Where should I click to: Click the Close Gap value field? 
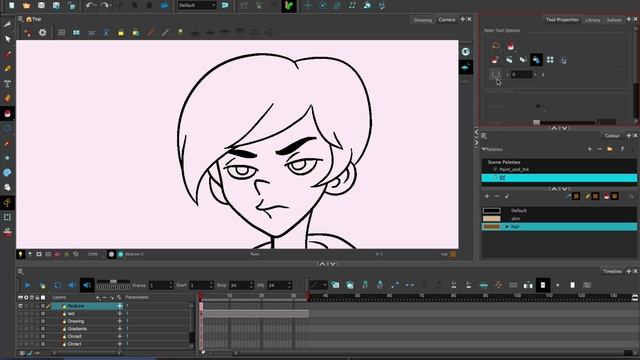(521, 74)
